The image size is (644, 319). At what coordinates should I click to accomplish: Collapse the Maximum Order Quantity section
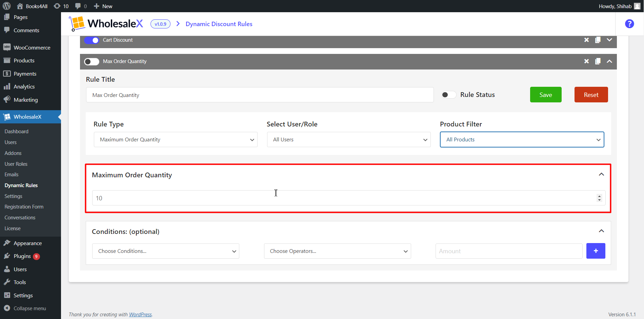tap(601, 175)
